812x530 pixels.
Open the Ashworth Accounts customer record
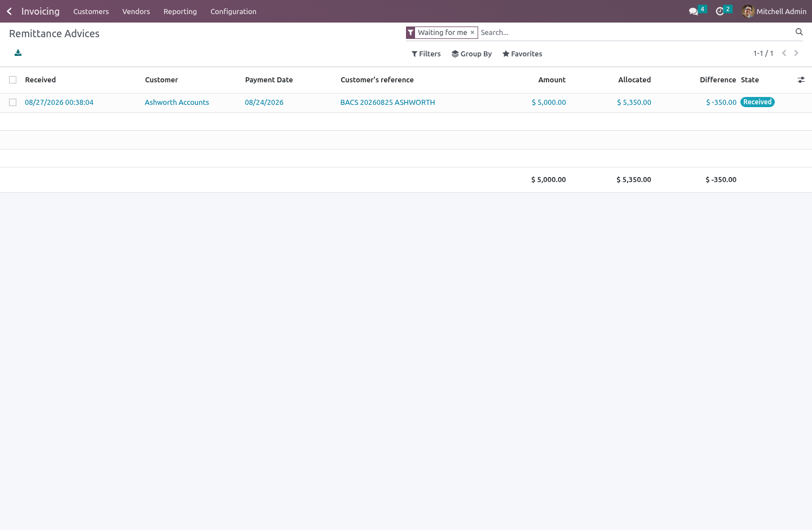pos(176,103)
